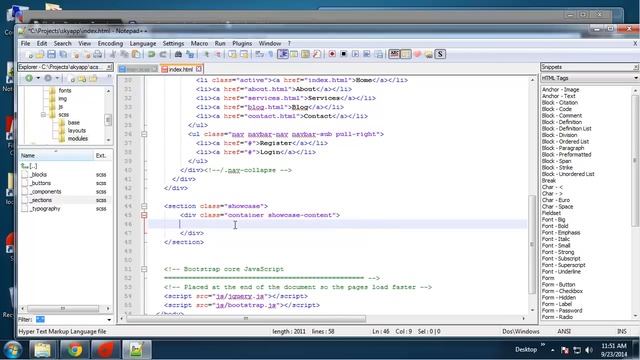The image size is (640, 360).
Task: Collapse the div container showcase-content fold
Action: point(144,215)
